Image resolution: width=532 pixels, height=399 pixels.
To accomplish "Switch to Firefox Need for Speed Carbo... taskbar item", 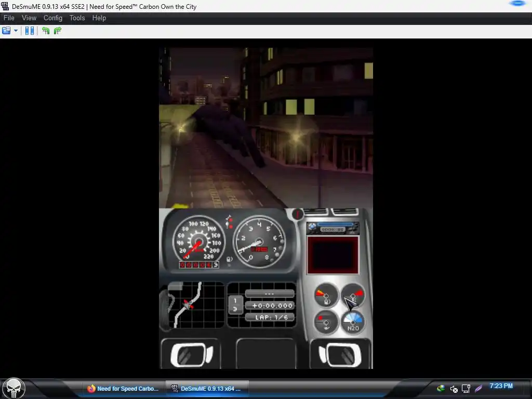I will click(123, 389).
